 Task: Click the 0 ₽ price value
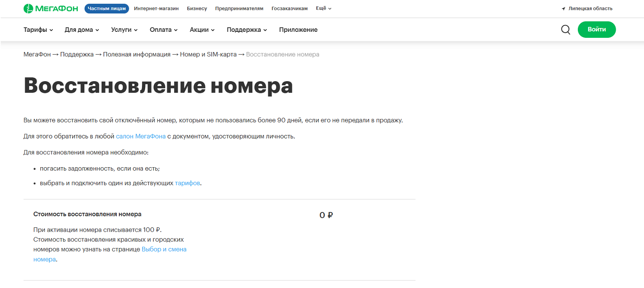(x=326, y=215)
